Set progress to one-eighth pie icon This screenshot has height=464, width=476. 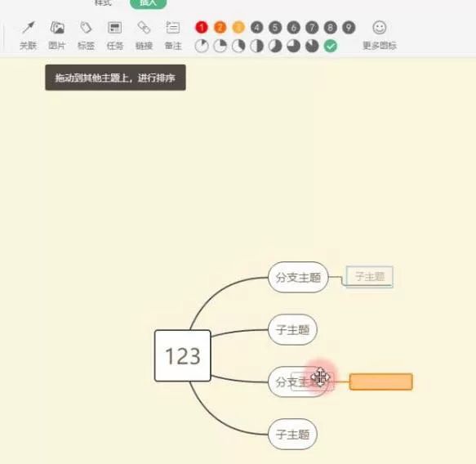[x=202, y=47]
